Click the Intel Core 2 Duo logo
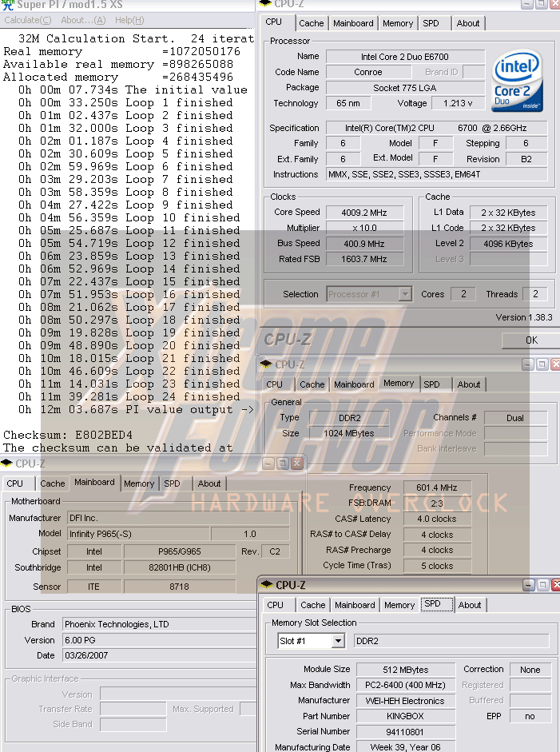Viewport: 560px width, 752px height. (518, 81)
